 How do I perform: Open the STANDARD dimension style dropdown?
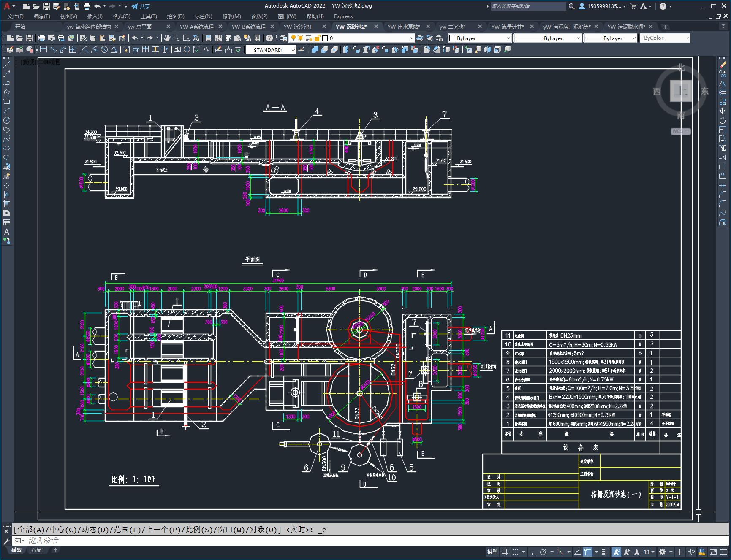[271, 50]
